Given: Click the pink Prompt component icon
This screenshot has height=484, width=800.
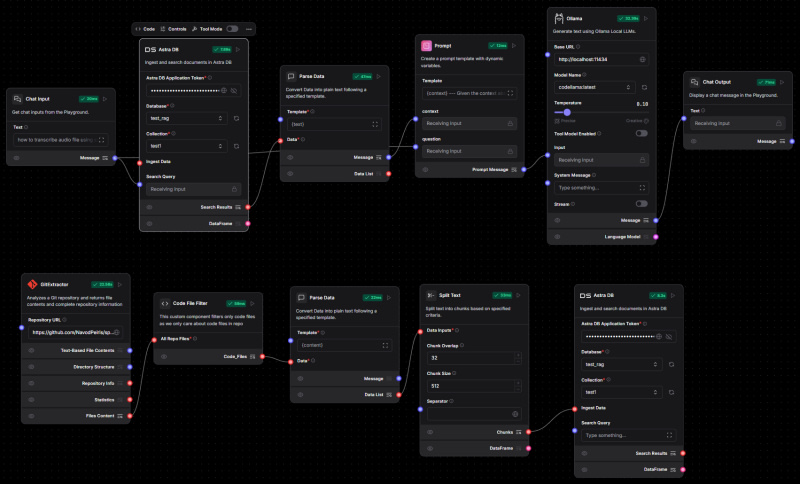Looking at the screenshot, I should [427, 46].
